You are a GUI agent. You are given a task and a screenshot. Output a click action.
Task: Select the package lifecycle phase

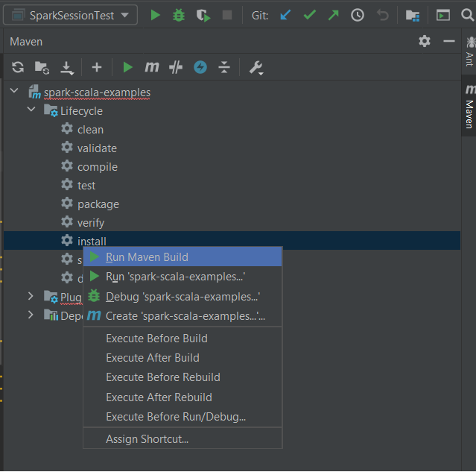(x=98, y=204)
